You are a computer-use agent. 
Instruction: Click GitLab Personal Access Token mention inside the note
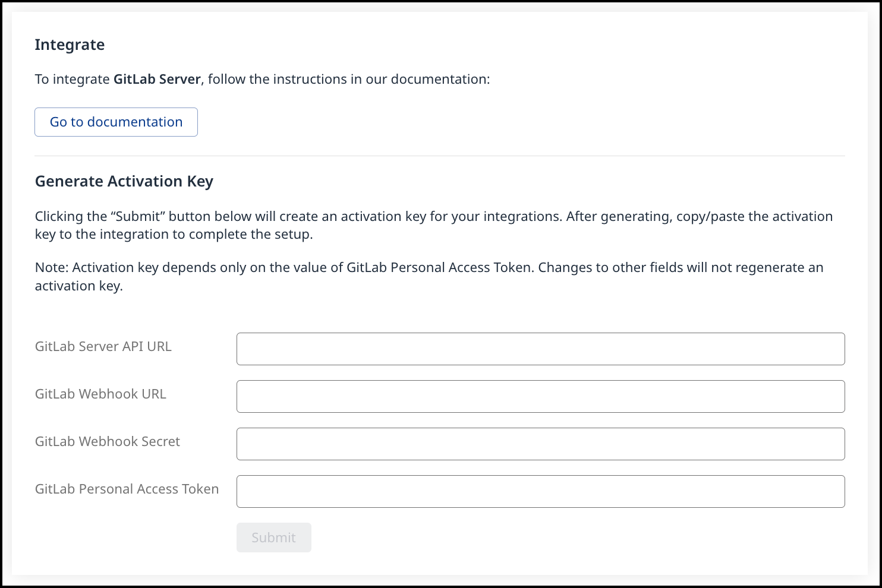click(439, 267)
